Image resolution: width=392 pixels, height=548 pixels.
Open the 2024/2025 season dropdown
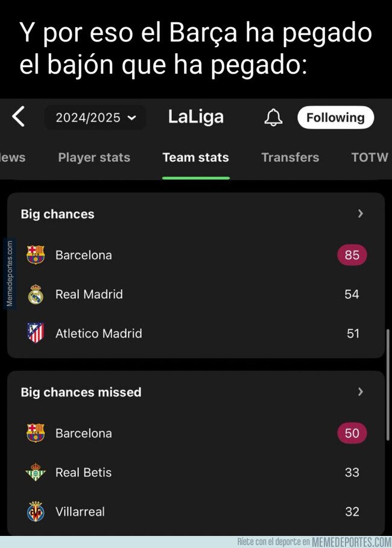pos(95,118)
